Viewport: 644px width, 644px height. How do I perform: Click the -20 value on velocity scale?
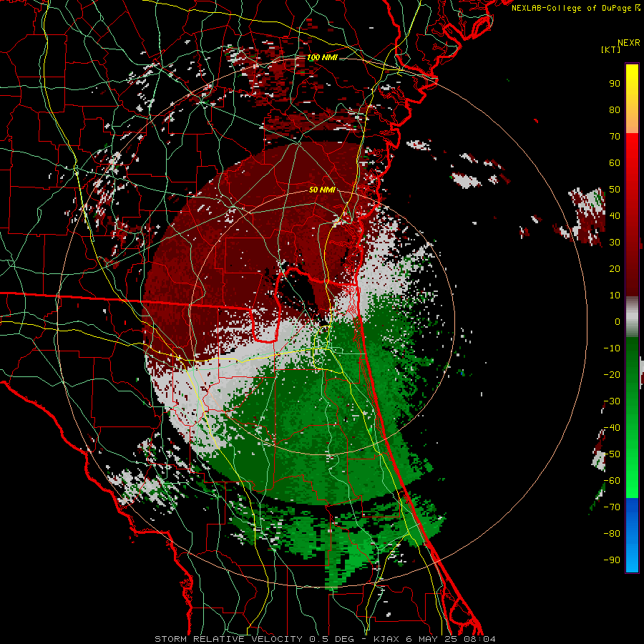pyautogui.click(x=612, y=374)
